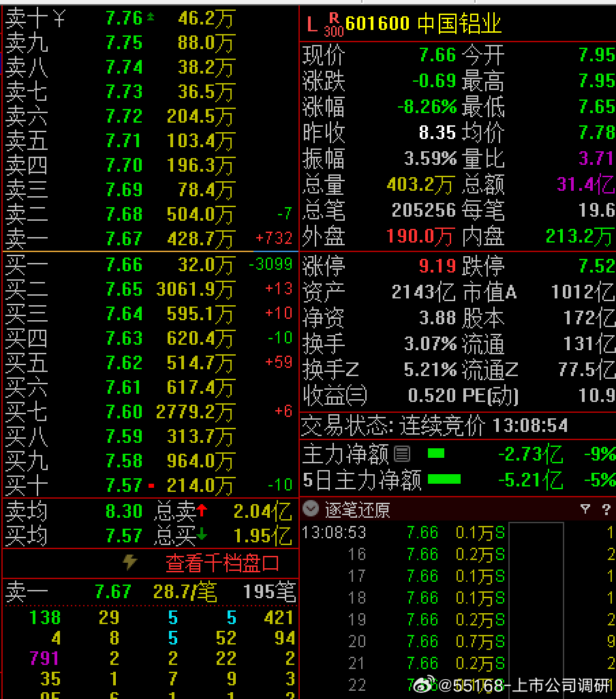This screenshot has height=699, width=616.
Task: Select tick row timestamped 13:08:53
Action: (459, 533)
